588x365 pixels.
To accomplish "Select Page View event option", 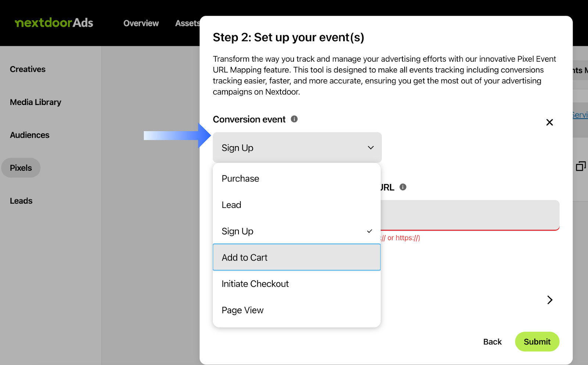I will coord(243,310).
